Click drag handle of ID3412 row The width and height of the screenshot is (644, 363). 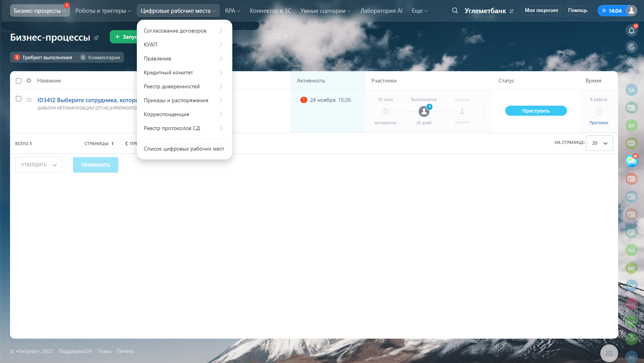click(29, 100)
